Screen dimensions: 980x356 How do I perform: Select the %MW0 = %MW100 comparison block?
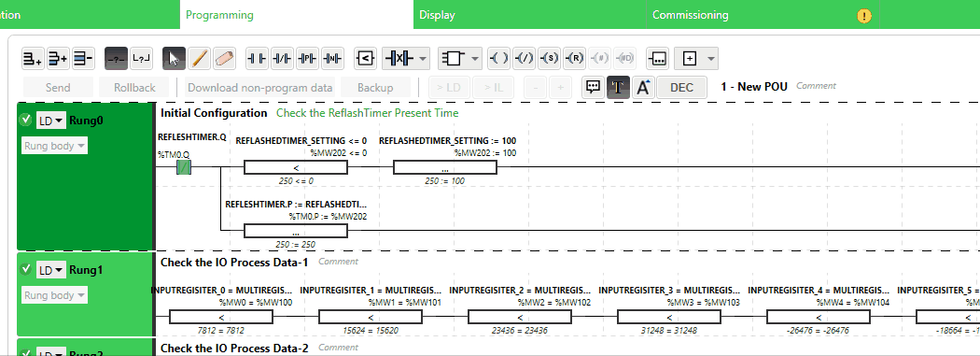[x=220, y=317]
